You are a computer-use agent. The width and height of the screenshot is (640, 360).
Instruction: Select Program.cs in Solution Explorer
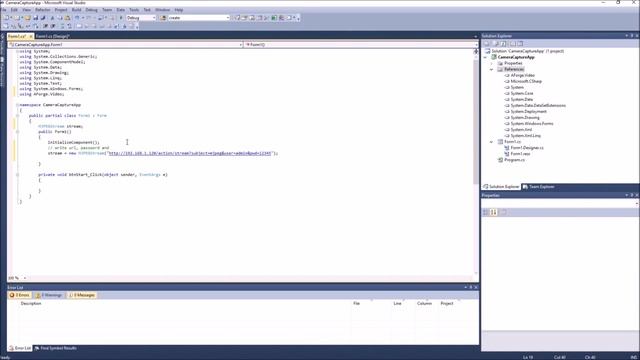click(x=514, y=160)
